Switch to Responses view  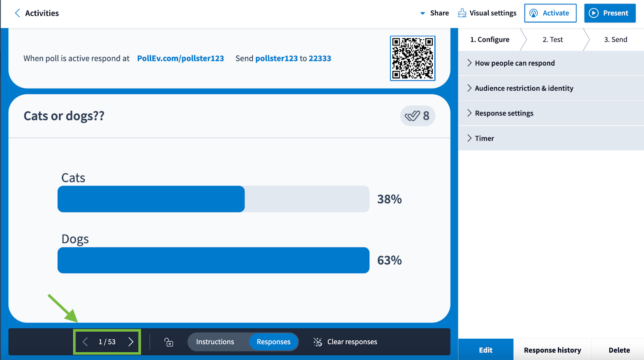tap(274, 342)
